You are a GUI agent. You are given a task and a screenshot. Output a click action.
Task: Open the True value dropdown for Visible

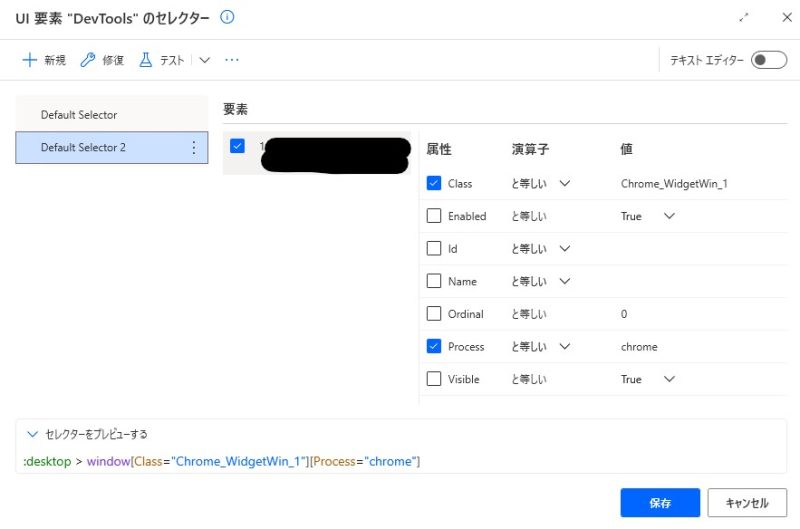669,379
